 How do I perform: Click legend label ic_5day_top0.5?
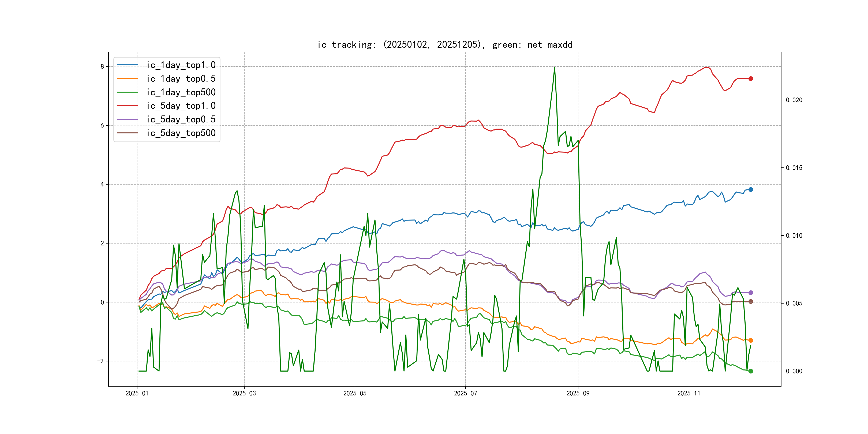(181, 119)
